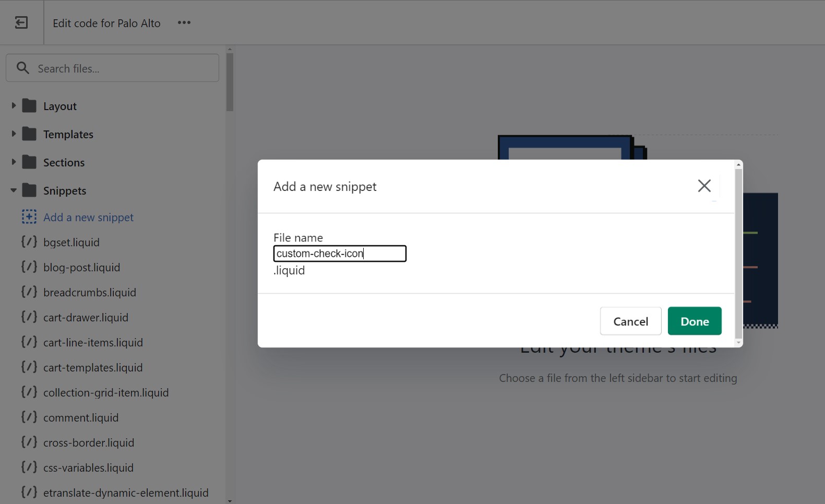Screen dimensions: 825x504
Task: Click the Add a new snippet link
Action: (x=88, y=217)
